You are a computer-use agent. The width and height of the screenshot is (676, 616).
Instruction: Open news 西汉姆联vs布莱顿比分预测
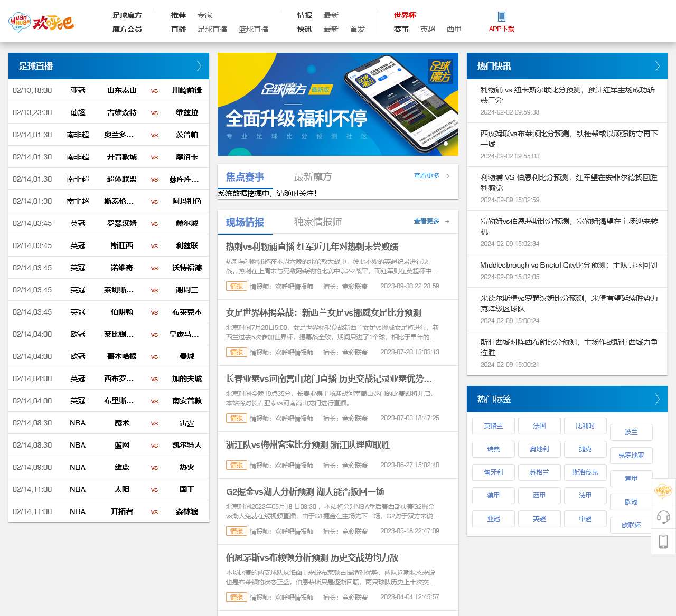point(569,139)
